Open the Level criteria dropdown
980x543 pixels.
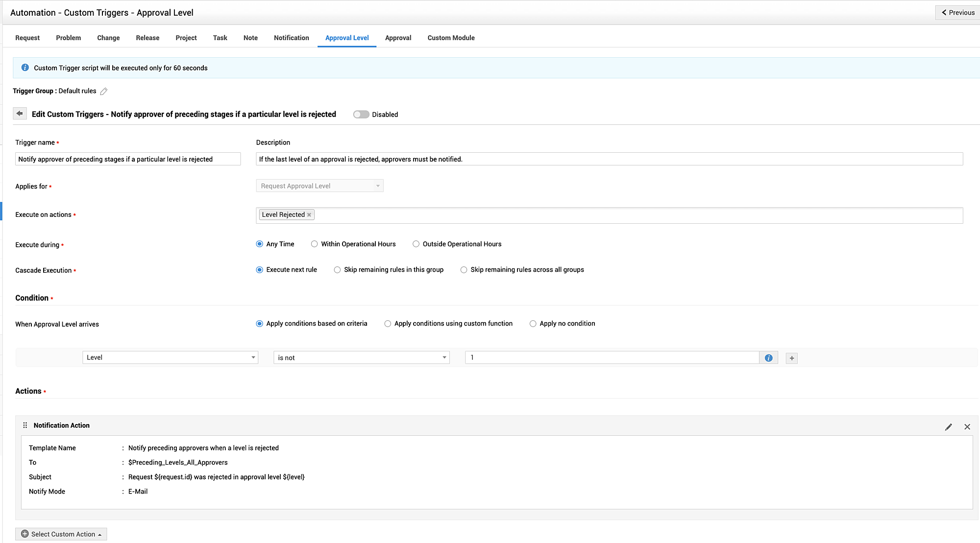point(170,357)
